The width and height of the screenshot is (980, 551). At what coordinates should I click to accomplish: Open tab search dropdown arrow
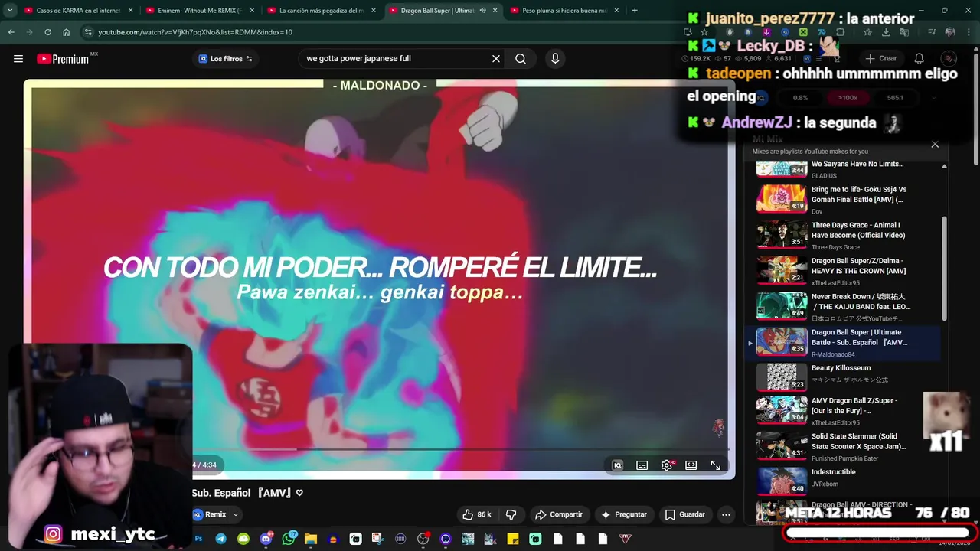[10, 11]
